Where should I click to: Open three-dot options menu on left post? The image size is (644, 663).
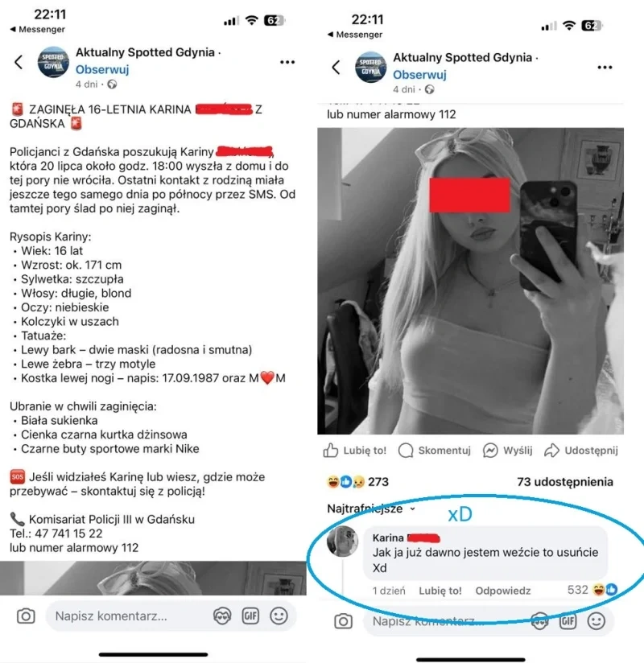point(287,62)
